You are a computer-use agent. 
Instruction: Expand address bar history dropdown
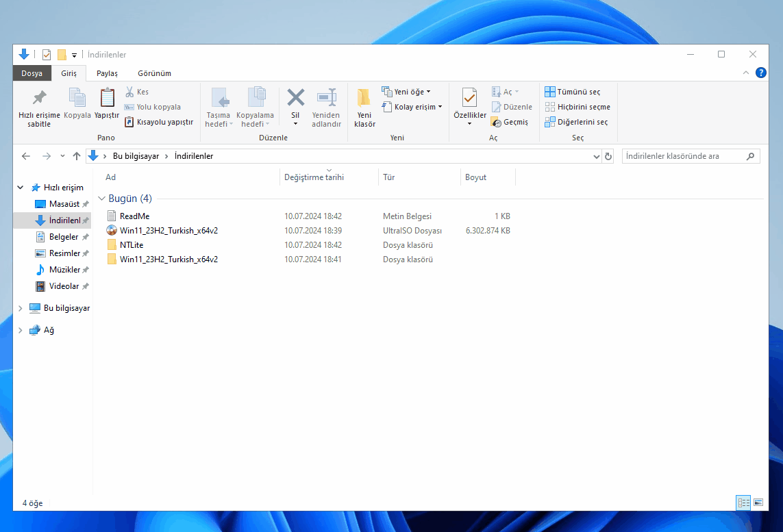coord(596,156)
